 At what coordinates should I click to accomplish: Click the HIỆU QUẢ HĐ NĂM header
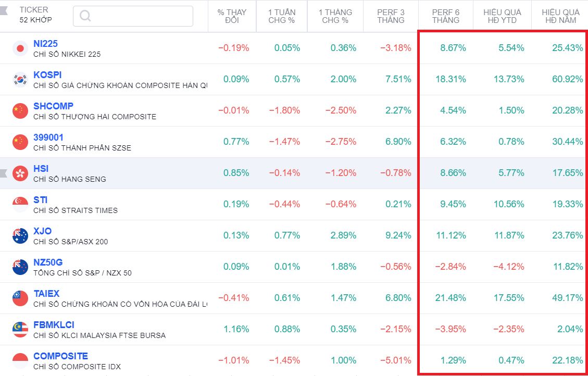560,16
